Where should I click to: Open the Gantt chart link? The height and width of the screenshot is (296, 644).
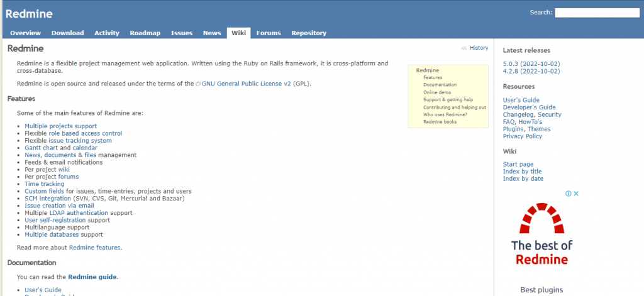point(41,148)
